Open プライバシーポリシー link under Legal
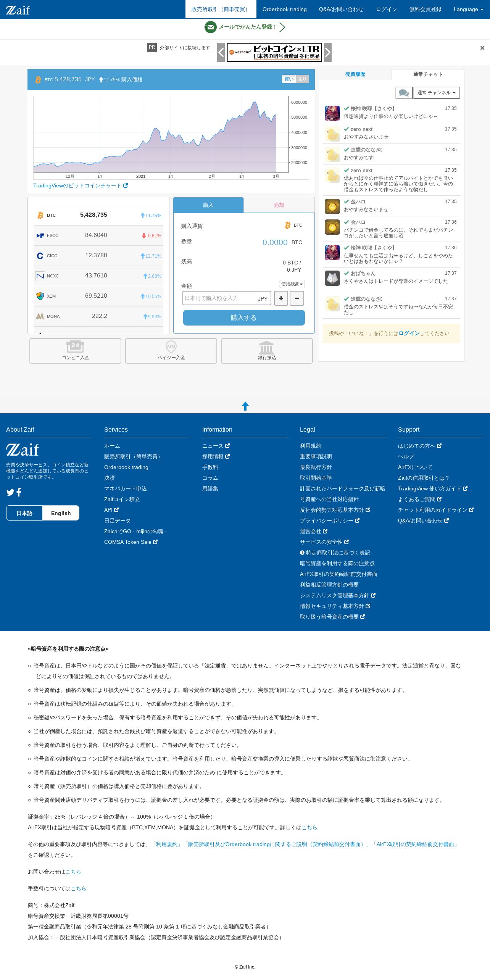The height and width of the screenshot is (980, 490). [330, 521]
